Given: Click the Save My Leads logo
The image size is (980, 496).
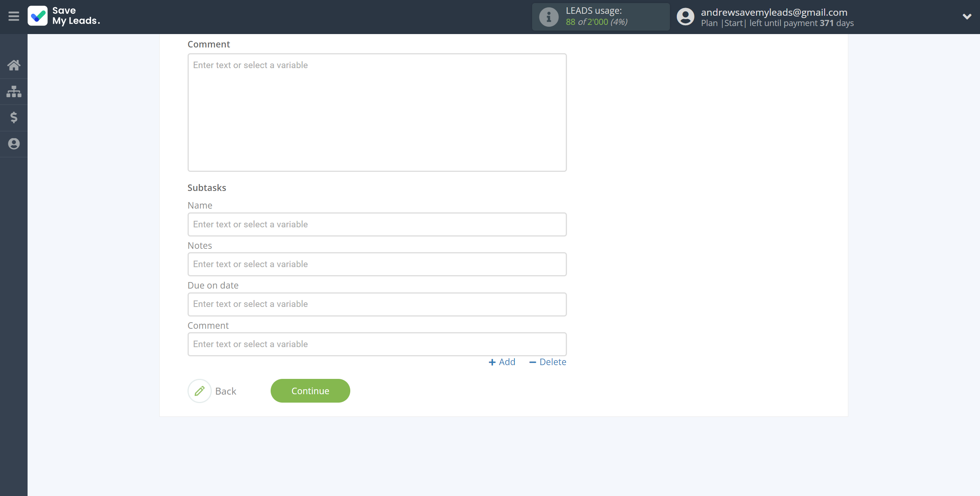Looking at the screenshot, I should (64, 16).
